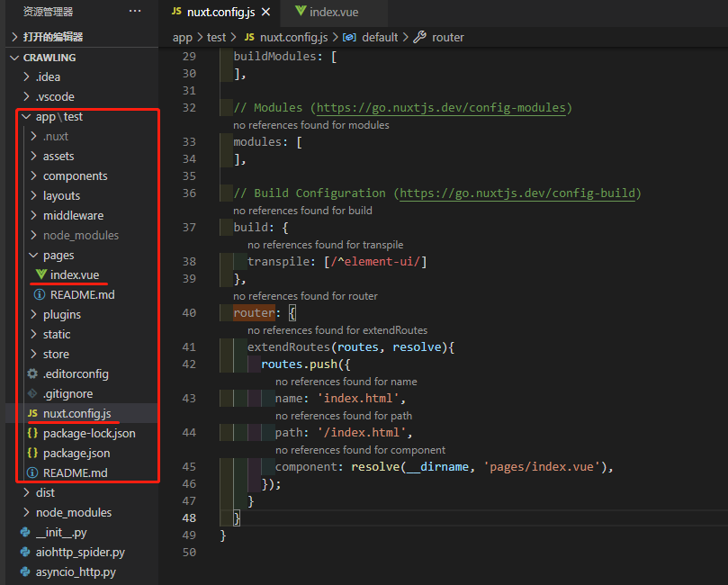728x585 pixels.
Task: Open asyncio_http.py file
Action: [x=76, y=572]
